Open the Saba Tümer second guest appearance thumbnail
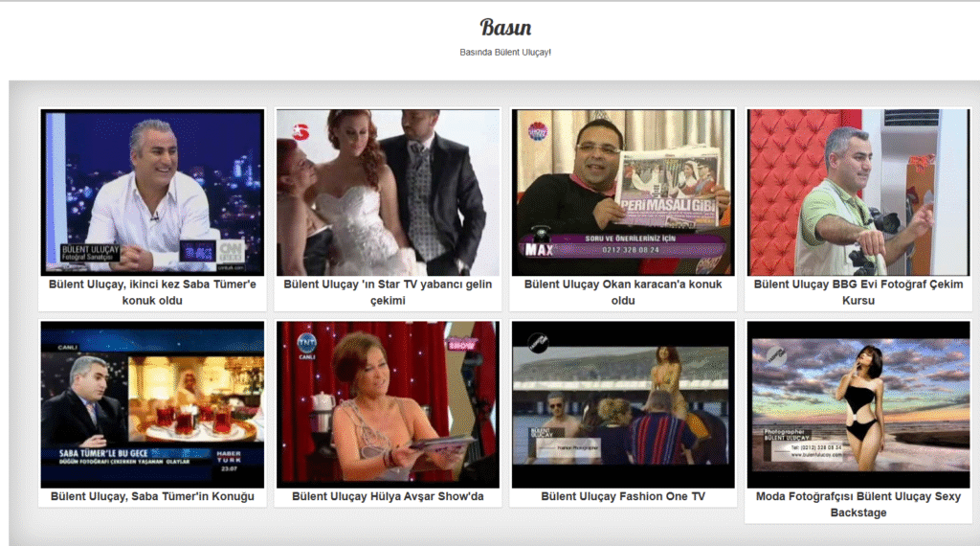This screenshot has height=546, width=980. pos(152,192)
